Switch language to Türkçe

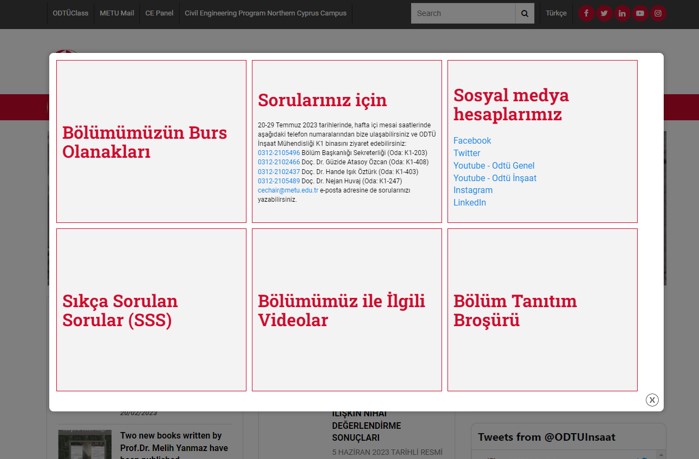coord(556,13)
